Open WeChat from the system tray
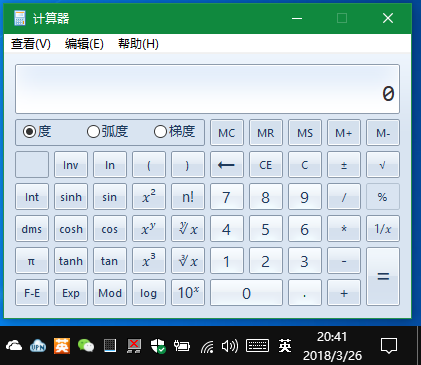 (x=86, y=346)
